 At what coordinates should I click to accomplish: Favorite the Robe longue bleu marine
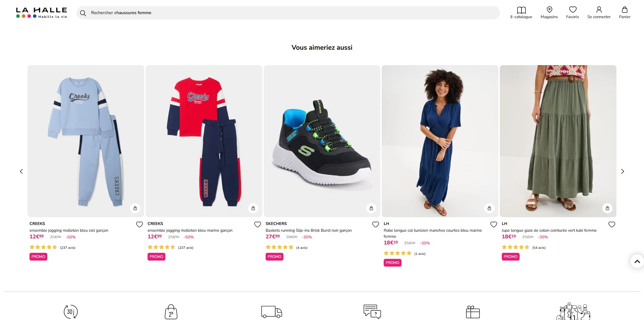click(x=494, y=224)
